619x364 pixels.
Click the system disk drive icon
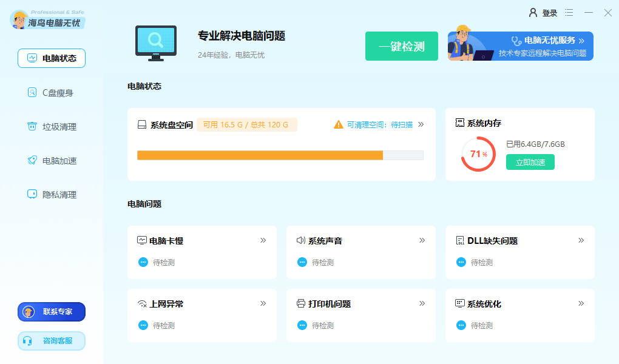pyautogui.click(x=142, y=125)
